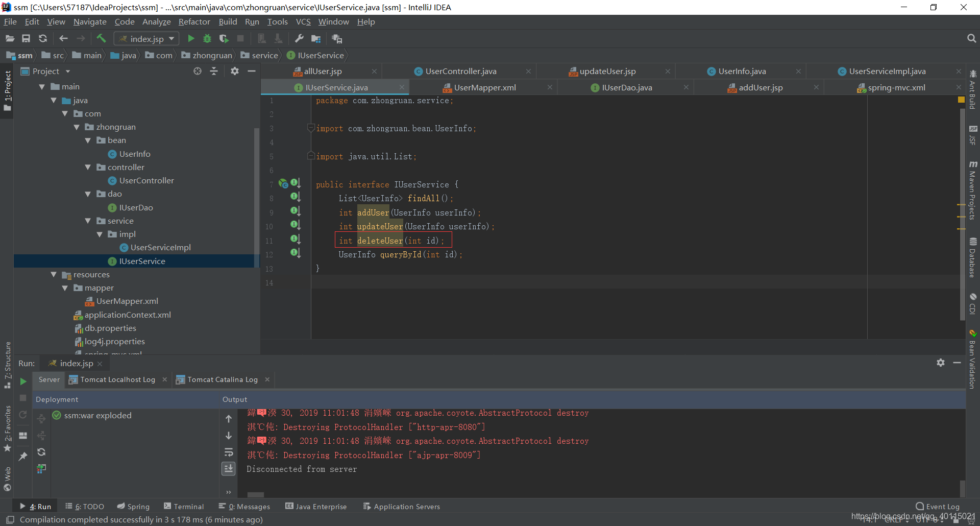Collapse the main folder in project tree

pyautogui.click(x=42, y=87)
